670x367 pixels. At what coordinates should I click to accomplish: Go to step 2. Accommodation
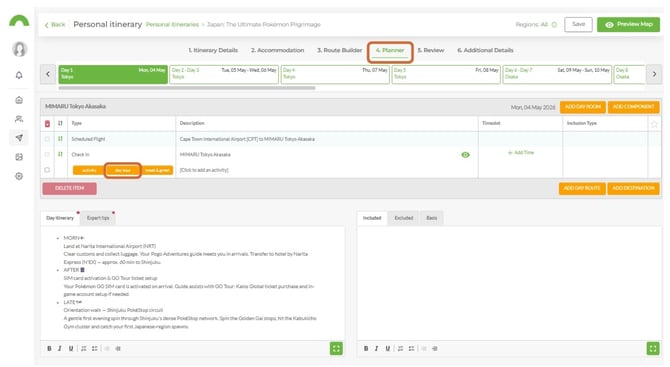[x=277, y=50]
